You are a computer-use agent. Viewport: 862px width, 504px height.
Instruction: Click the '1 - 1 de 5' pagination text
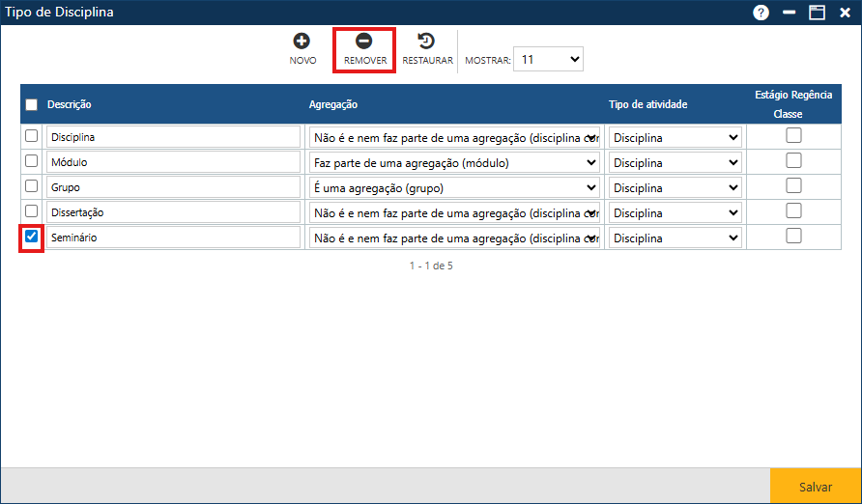pyautogui.click(x=431, y=266)
